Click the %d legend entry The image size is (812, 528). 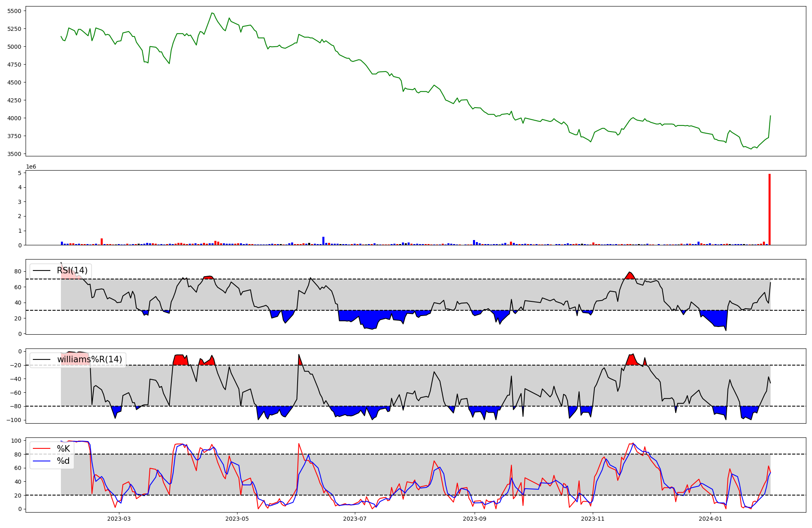click(63, 461)
